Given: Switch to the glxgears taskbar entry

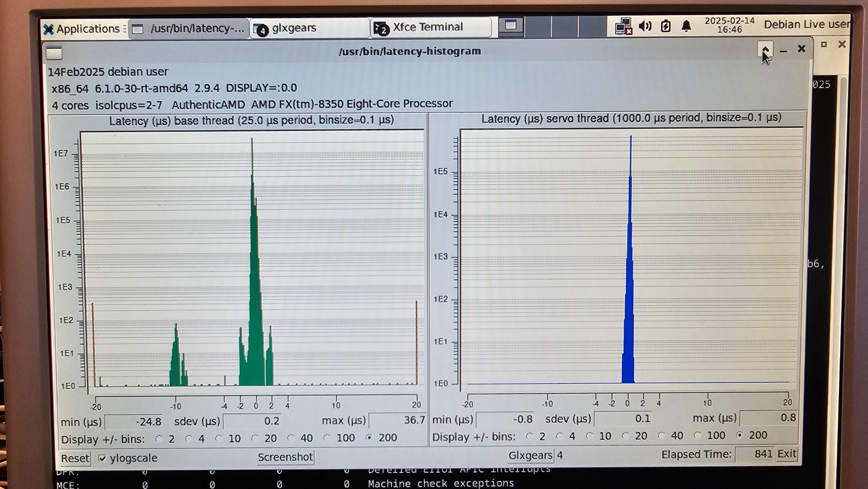Looking at the screenshot, I should click(x=309, y=28).
